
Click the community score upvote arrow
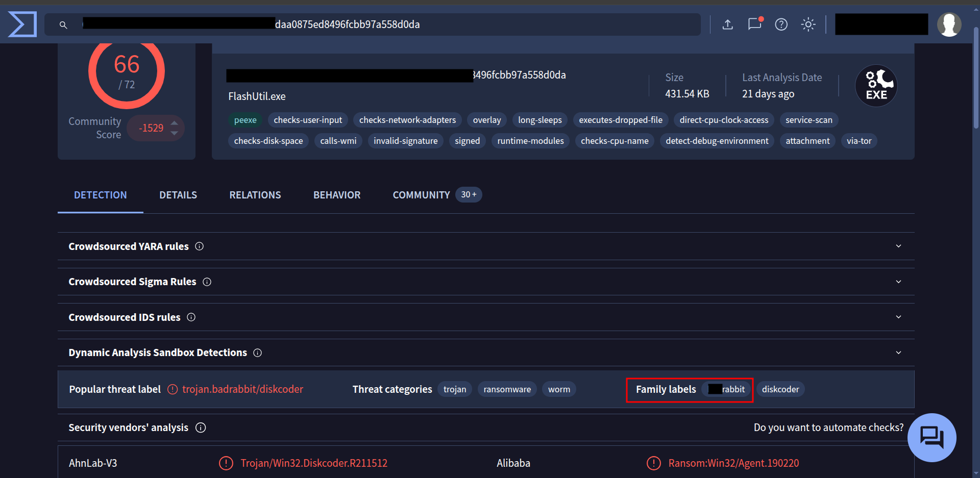coord(174,122)
